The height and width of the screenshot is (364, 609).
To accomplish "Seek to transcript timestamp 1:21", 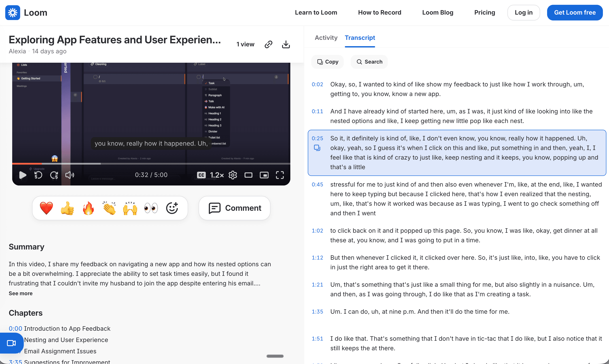I will 317,285.
